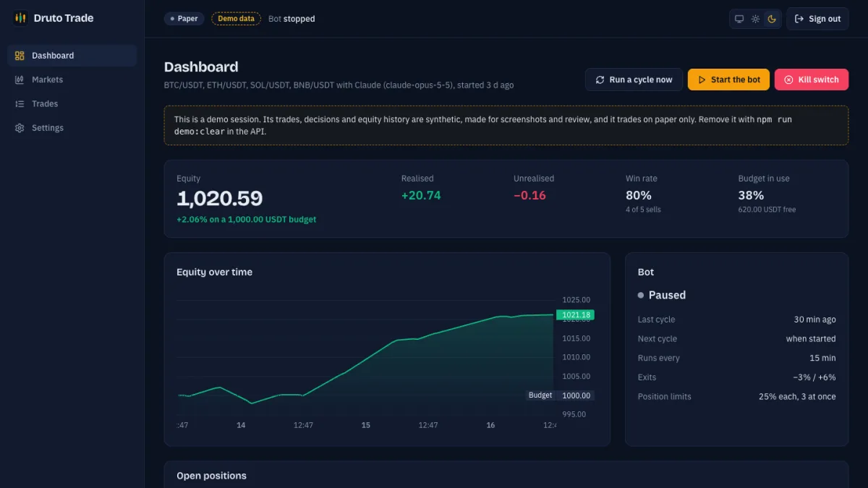
Task: Click the 995.00 axis label
Action: 574,414
